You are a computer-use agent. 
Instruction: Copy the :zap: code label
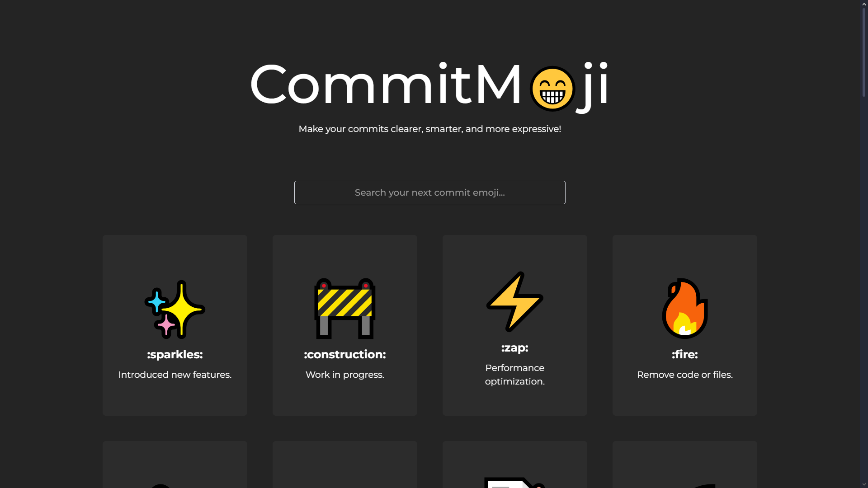[515, 347]
